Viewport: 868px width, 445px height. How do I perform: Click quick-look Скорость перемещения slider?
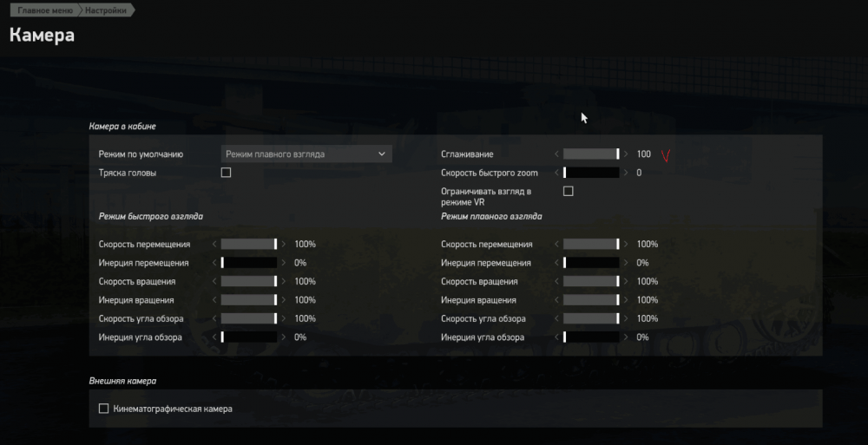tap(249, 244)
